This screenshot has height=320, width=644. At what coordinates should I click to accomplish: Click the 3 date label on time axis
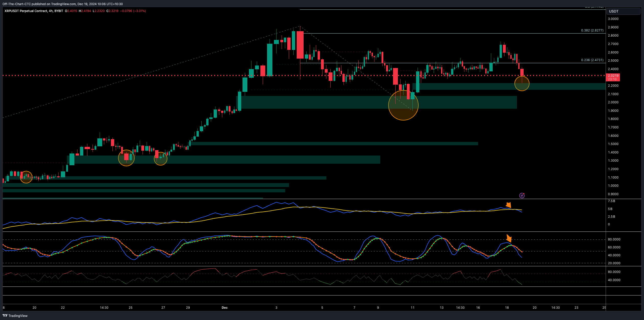pyautogui.click(x=277, y=308)
